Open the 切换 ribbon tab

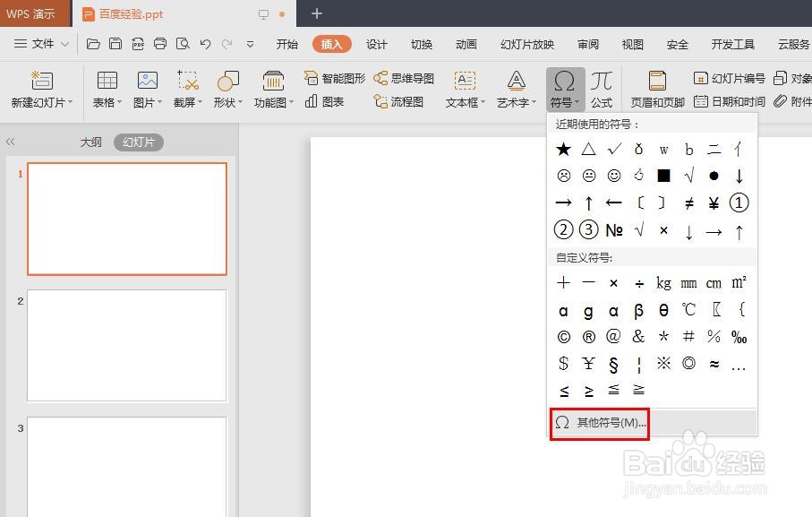tap(422, 44)
